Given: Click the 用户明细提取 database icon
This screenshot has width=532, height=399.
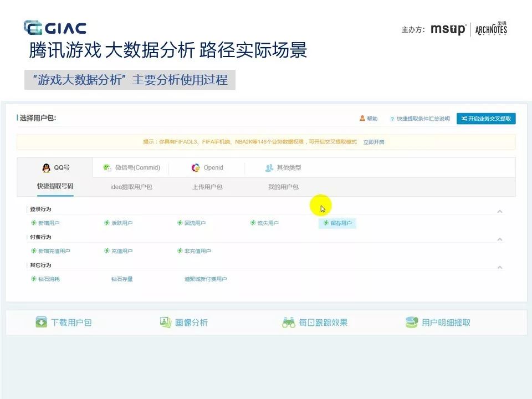Looking at the screenshot, I should point(412,323).
